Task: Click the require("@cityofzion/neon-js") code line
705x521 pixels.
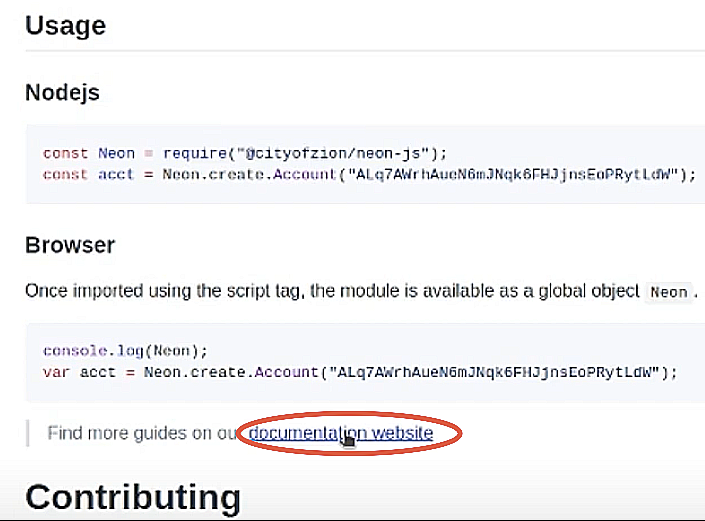Action: 245,153
